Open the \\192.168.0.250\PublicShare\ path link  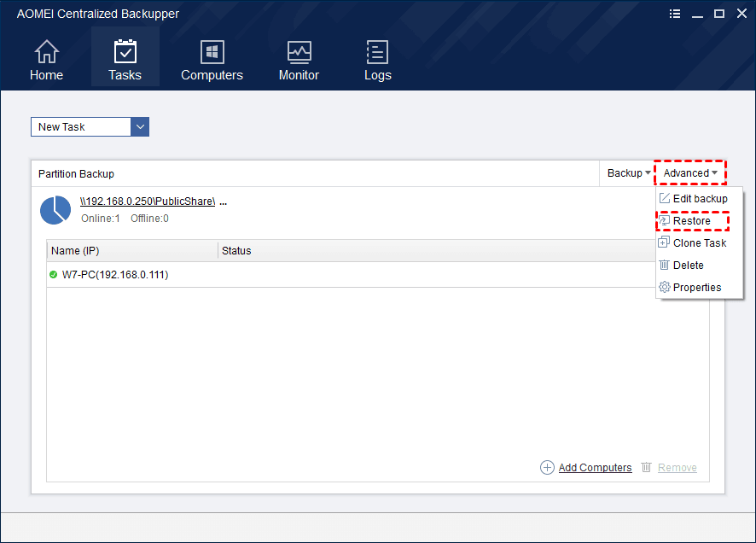click(x=148, y=201)
